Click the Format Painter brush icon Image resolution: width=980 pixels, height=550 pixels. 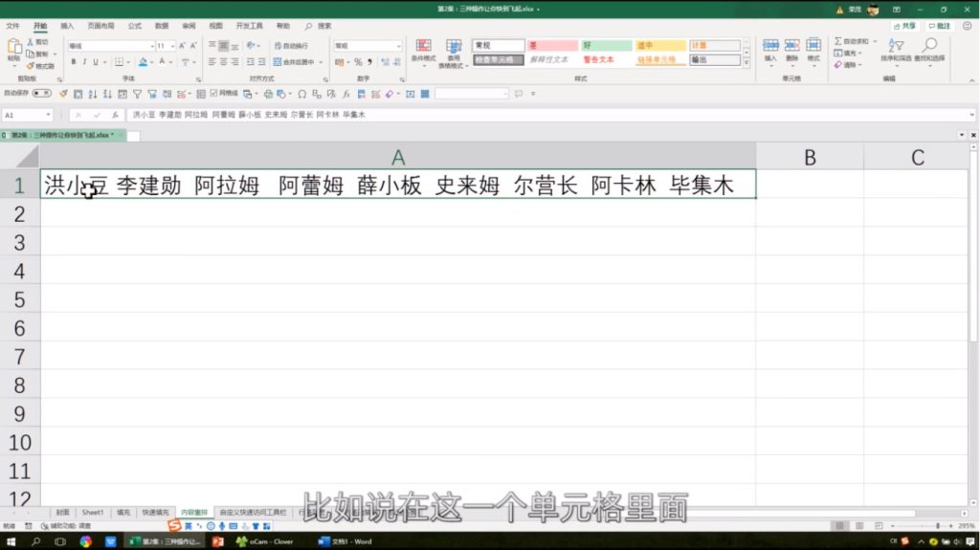tap(29, 66)
